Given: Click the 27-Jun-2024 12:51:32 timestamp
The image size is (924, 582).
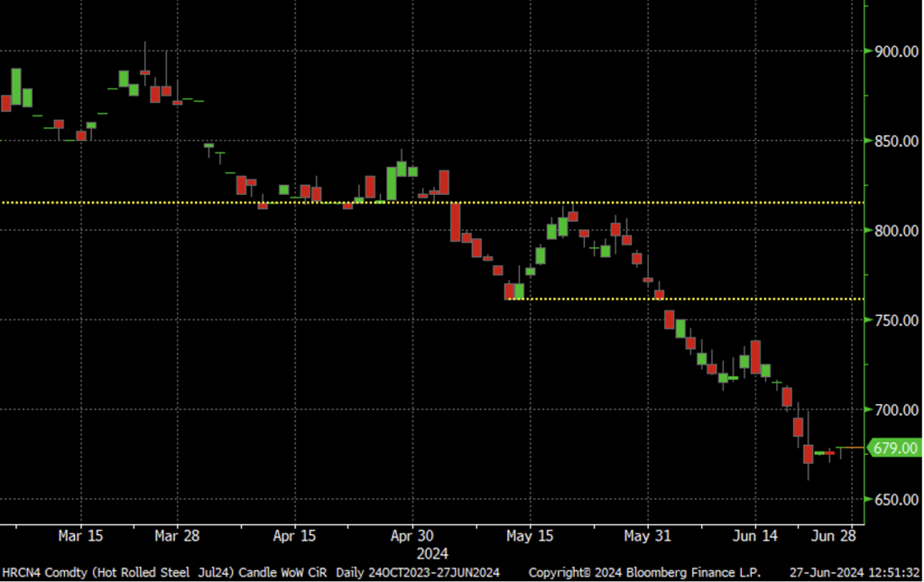Looking at the screenshot, I should click(x=855, y=573).
